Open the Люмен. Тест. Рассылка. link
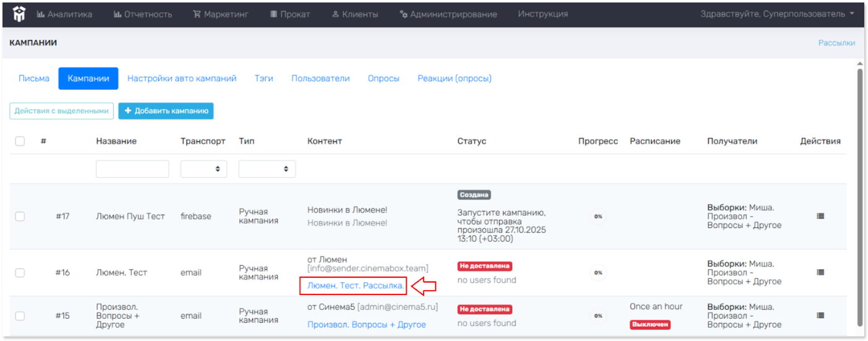Screen dimensions: 868x341 click(x=356, y=286)
